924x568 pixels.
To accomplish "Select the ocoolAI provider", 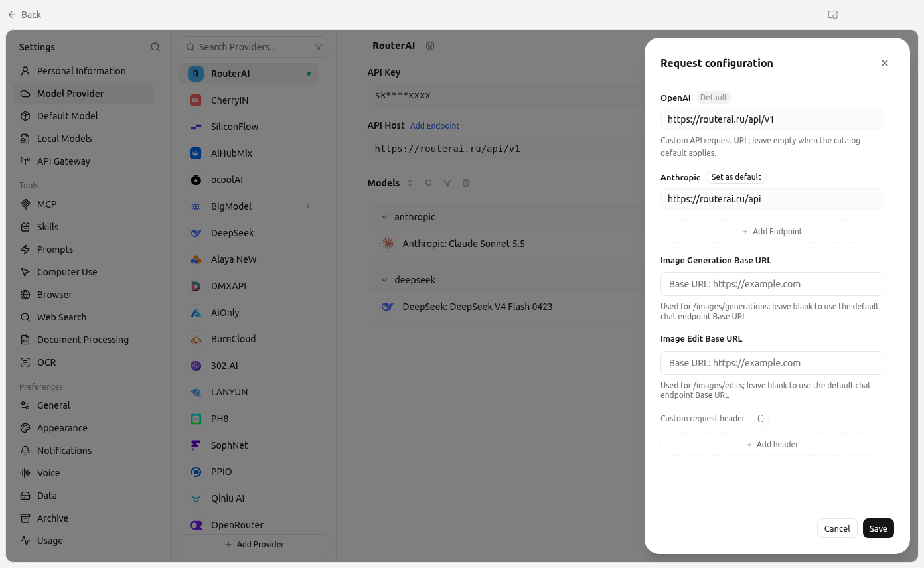I will [x=249, y=180].
